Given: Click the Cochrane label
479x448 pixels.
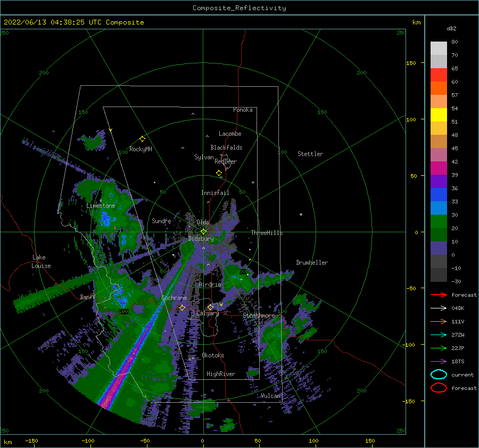Looking at the screenshot, I should point(174,298).
